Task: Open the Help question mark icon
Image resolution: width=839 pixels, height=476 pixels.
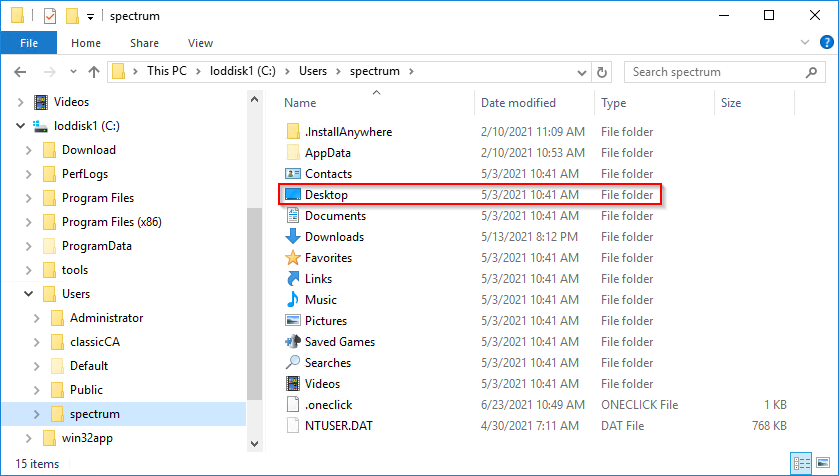Action: click(x=825, y=43)
